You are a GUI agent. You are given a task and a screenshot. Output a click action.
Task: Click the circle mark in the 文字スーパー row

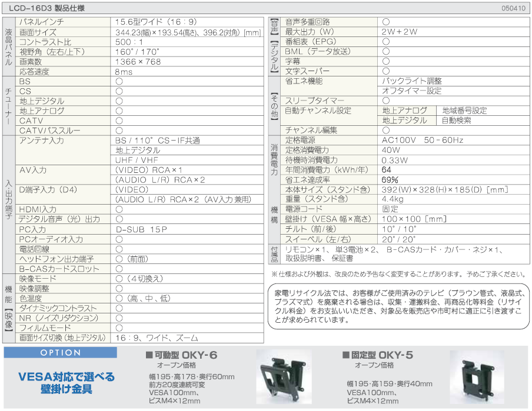[x=386, y=71]
